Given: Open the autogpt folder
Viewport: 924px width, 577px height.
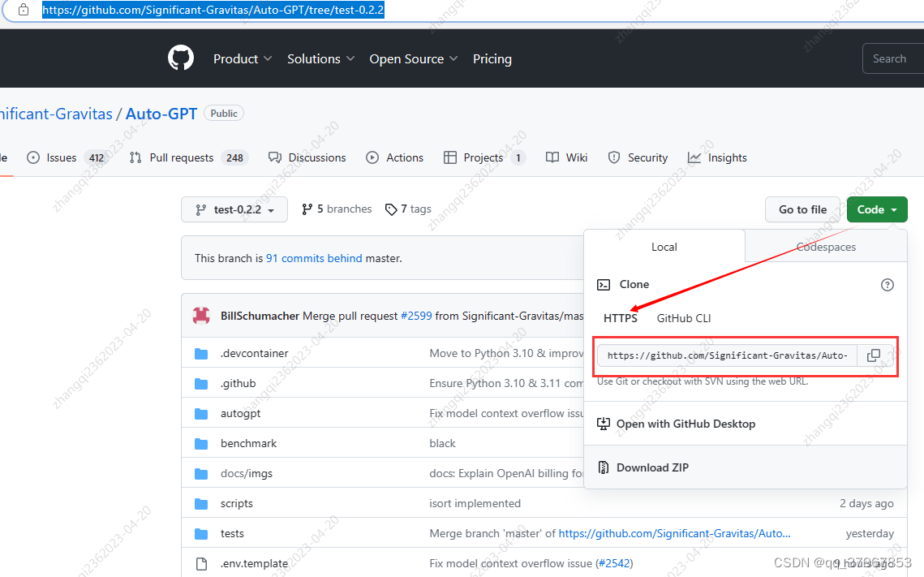Looking at the screenshot, I should (240, 413).
